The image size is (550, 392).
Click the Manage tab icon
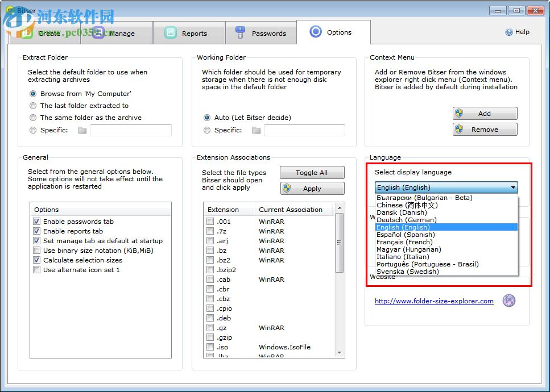[98, 33]
